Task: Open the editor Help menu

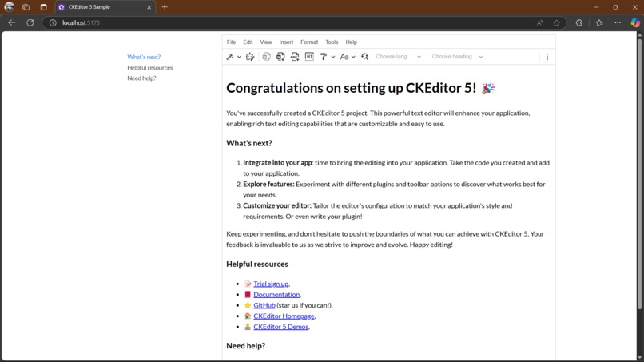Action: [x=351, y=42]
